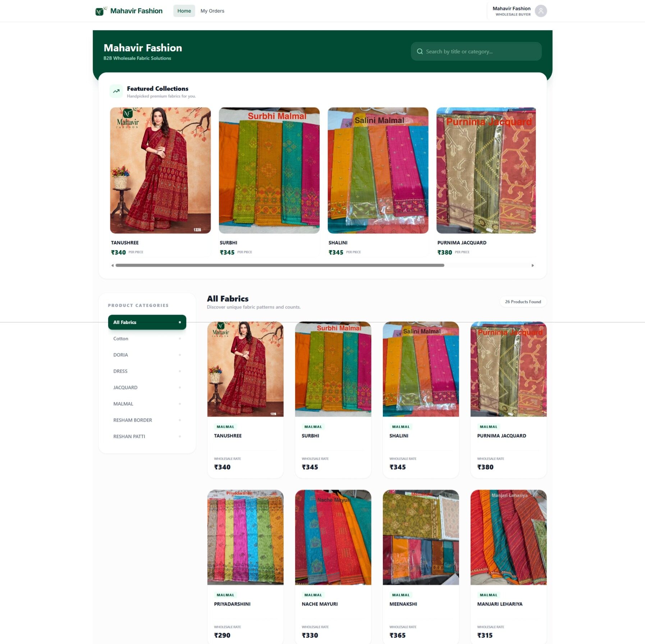Click the search magnifier icon

420,52
